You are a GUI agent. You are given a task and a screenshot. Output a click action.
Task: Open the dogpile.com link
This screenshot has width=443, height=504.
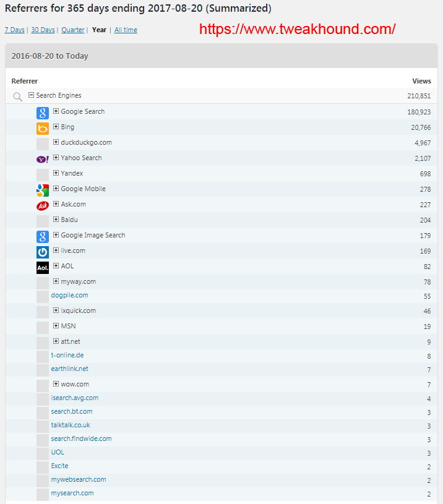pyautogui.click(x=69, y=295)
